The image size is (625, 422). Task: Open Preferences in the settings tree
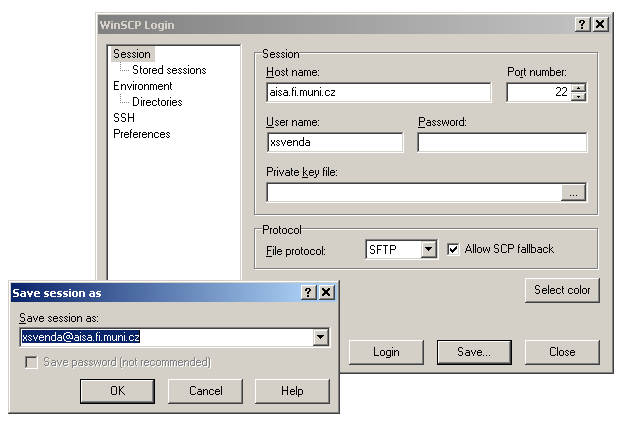(x=142, y=134)
